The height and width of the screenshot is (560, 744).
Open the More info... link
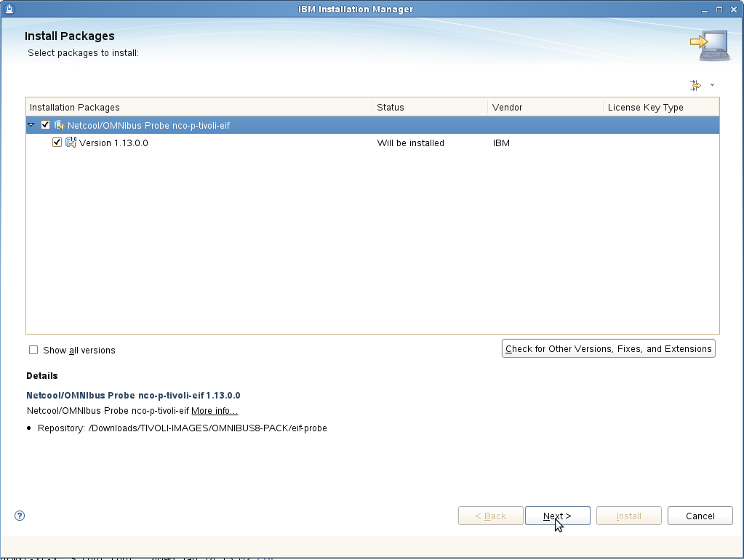(215, 410)
